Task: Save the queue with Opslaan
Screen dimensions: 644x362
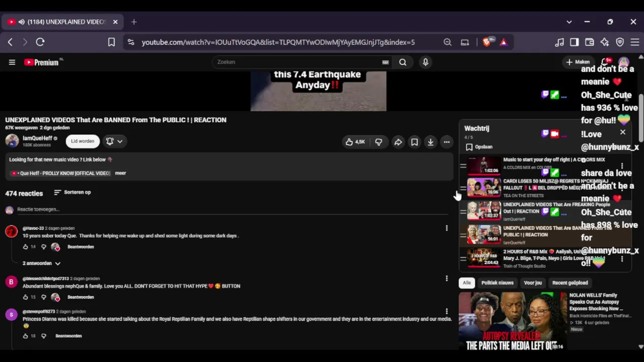Action: click(479, 147)
